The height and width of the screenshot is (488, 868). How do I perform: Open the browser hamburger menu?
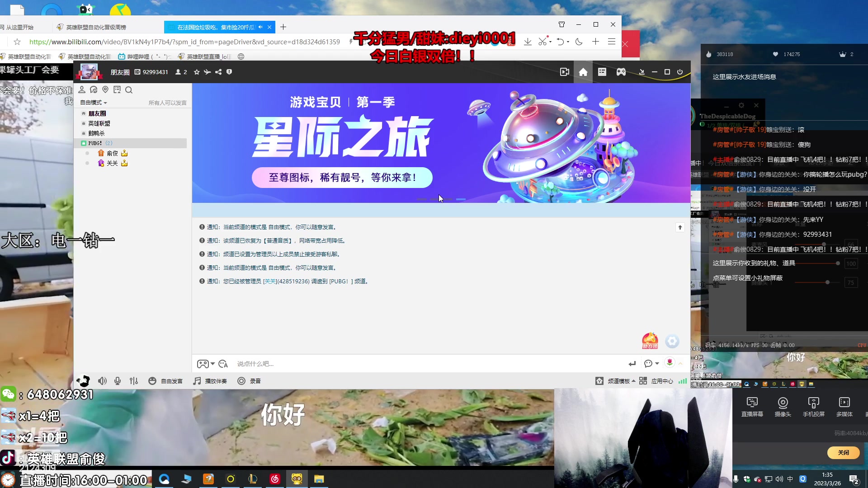pyautogui.click(x=612, y=42)
